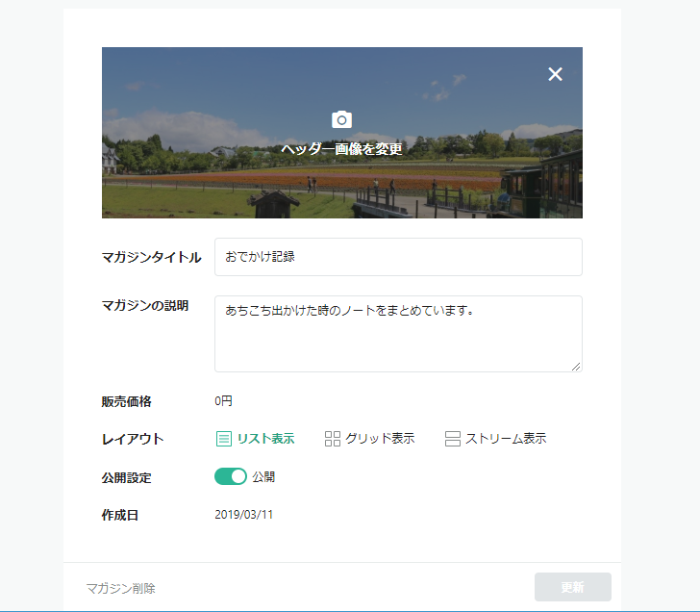The image size is (700, 612).
Task: Click the レイアウト label
Action: [x=133, y=439]
